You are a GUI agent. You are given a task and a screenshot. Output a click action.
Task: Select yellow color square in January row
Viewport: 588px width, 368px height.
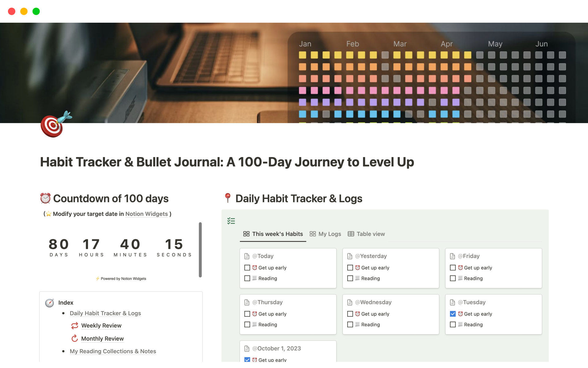(x=302, y=55)
